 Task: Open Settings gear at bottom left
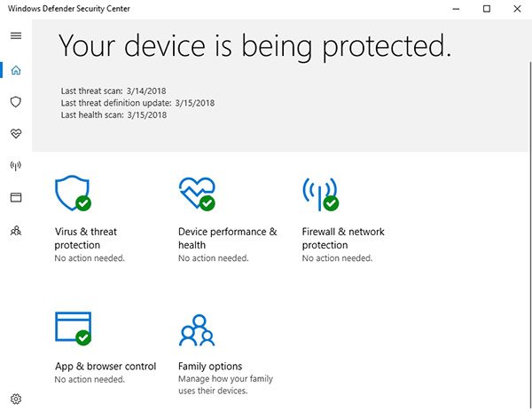tap(15, 399)
